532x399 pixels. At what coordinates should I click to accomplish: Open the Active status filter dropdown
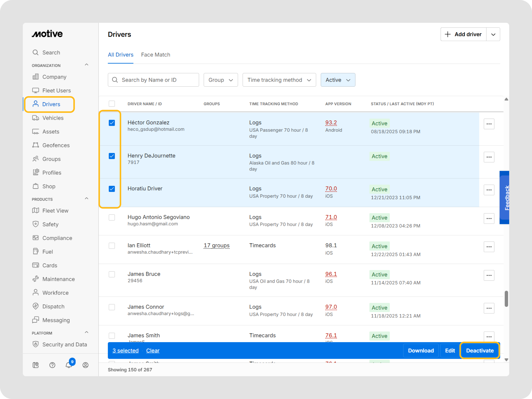(x=338, y=80)
